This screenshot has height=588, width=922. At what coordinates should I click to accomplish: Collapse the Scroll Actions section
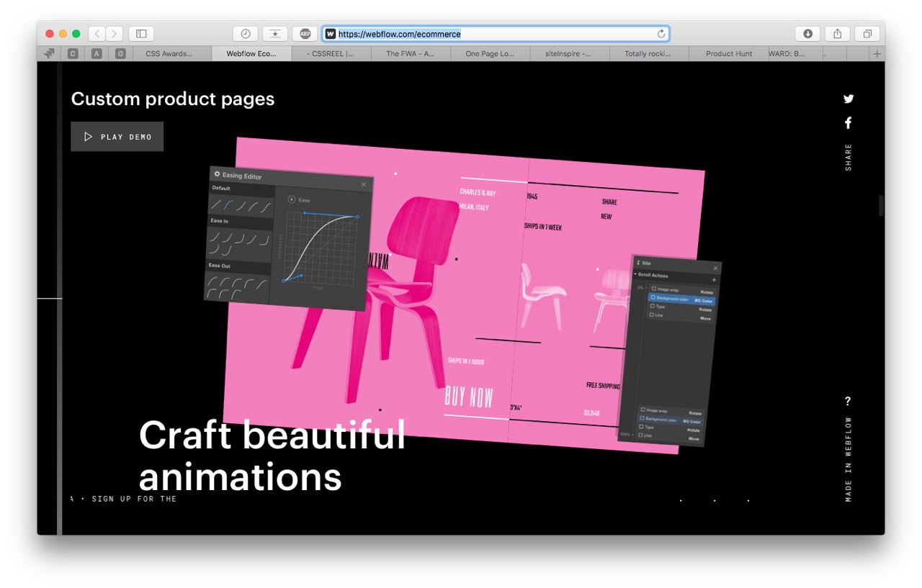[x=635, y=275]
